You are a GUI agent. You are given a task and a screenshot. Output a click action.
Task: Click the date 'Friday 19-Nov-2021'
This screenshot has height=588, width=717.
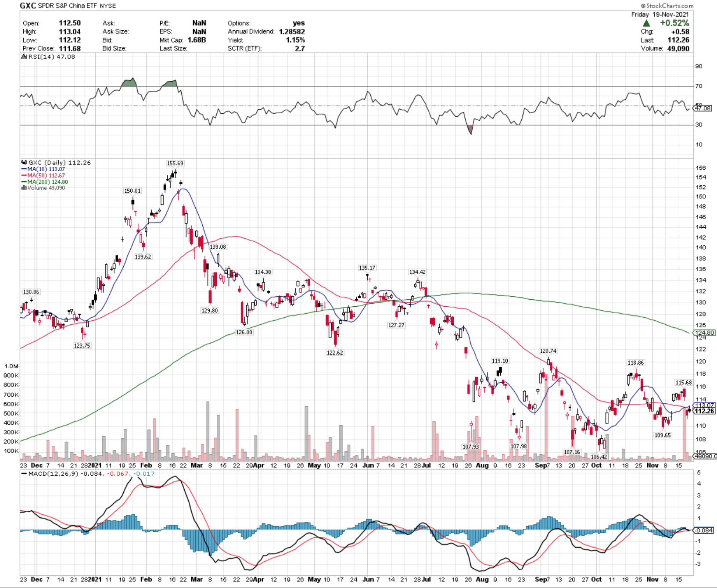click(x=660, y=14)
